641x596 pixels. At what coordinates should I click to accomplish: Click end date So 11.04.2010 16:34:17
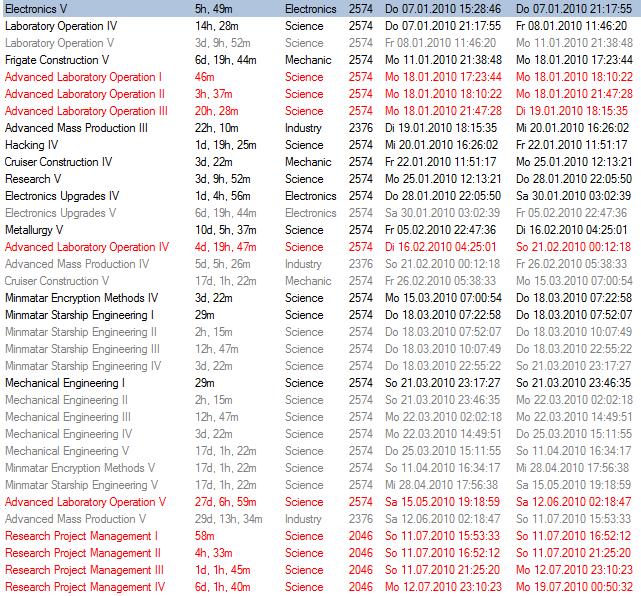pos(574,451)
